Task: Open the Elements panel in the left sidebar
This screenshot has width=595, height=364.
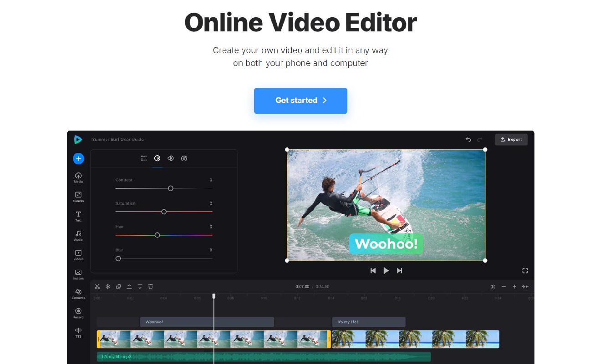Action: pos(78,293)
